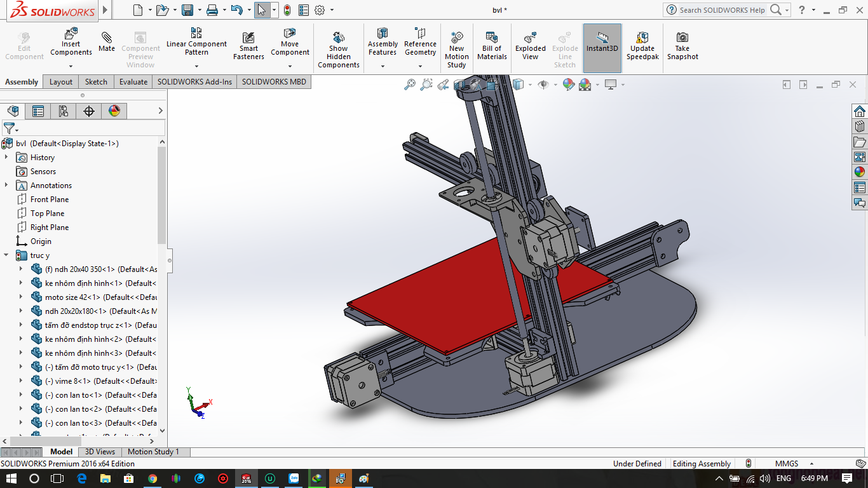Viewport: 868px width, 488px height.
Task: Click Insert Components tool
Action: point(71,43)
